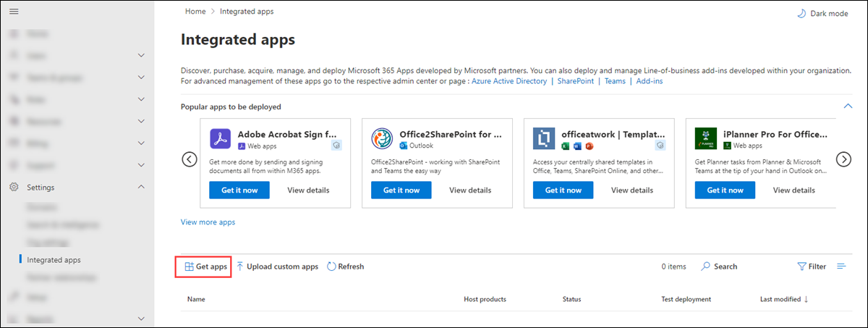Image resolution: width=868 pixels, height=328 pixels.
Task: View details of Office2SharePoint
Action: click(x=470, y=190)
